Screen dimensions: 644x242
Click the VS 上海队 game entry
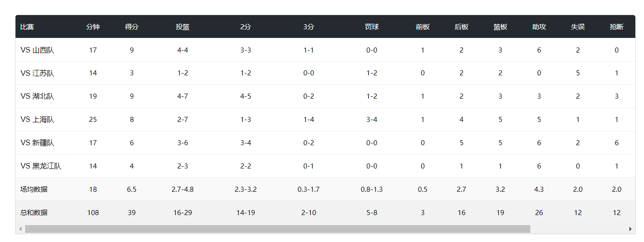click(37, 120)
